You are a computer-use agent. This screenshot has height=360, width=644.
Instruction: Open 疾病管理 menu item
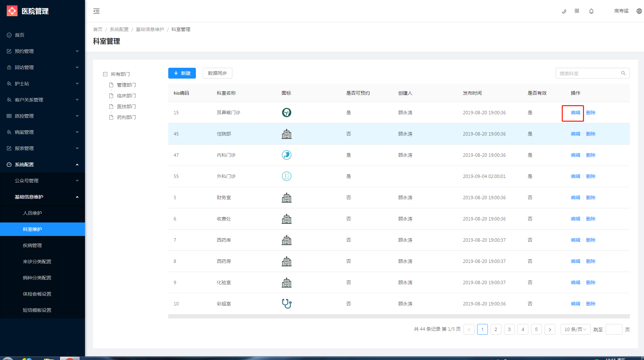[x=42, y=245]
